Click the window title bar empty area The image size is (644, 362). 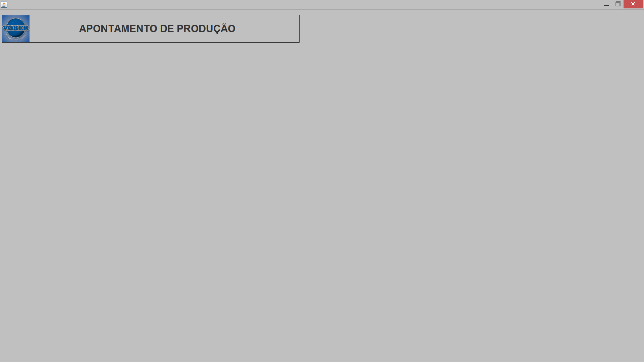(302, 4)
